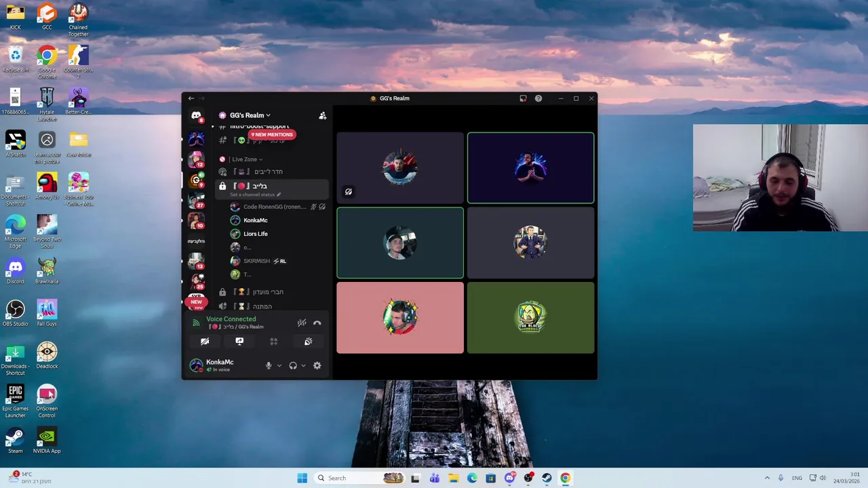
Task: Share your screen in Discord
Action: (x=239, y=342)
